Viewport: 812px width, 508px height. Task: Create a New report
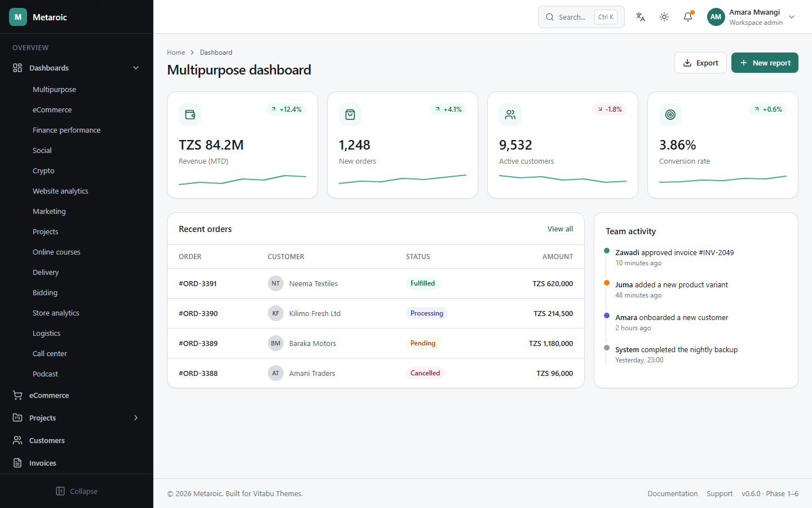[x=765, y=63]
